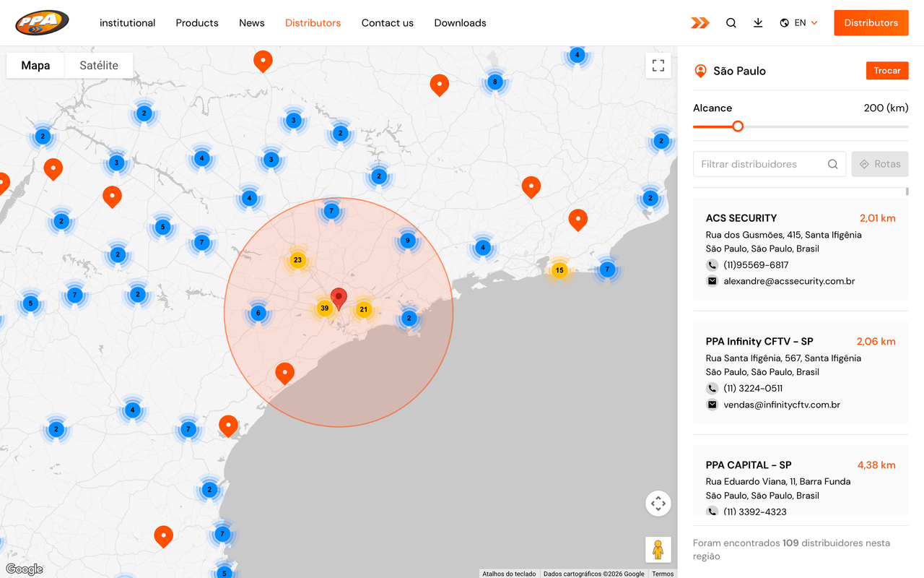Viewport: 924px width, 578px height.
Task: Click the yellow cluster marker labeled 39
Action: point(325,309)
